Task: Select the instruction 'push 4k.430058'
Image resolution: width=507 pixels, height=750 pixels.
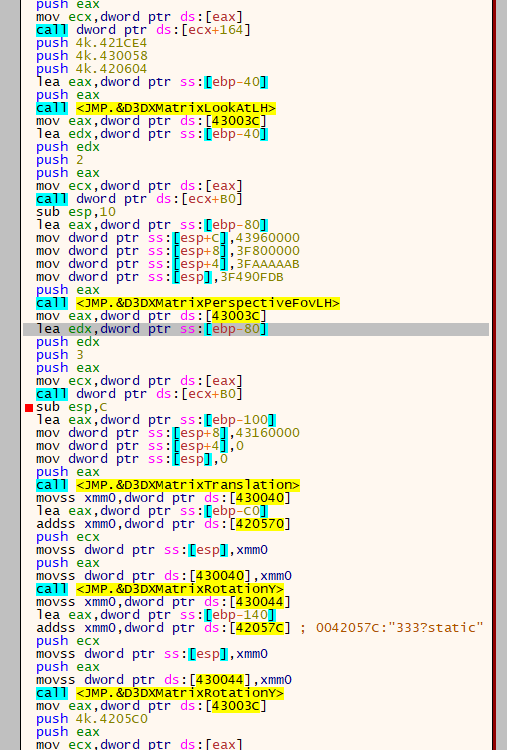Action: point(91,56)
